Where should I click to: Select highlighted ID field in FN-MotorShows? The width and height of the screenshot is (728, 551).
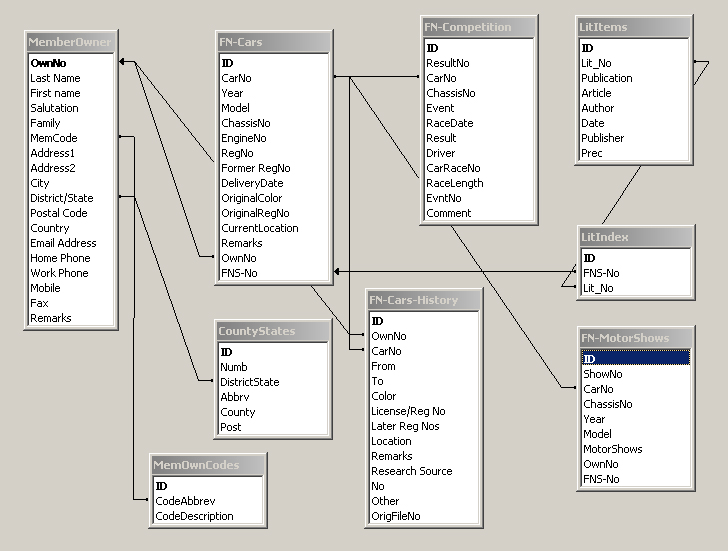point(634,359)
